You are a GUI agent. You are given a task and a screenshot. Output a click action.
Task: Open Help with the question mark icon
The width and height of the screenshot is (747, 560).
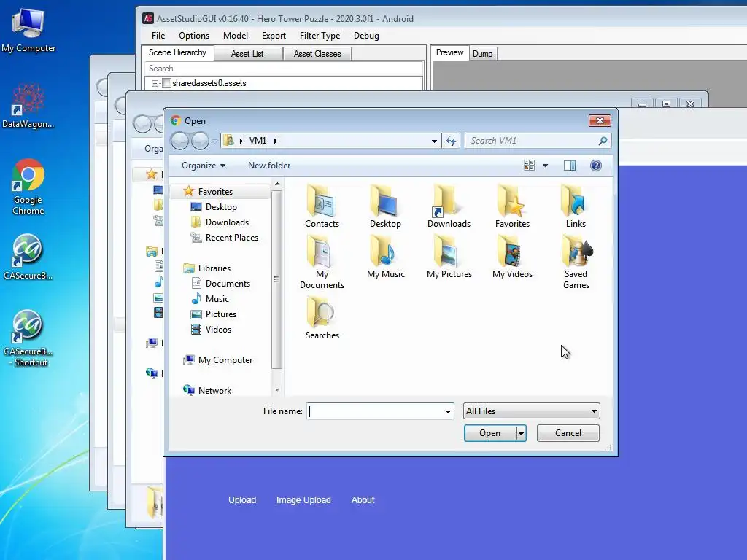pyautogui.click(x=595, y=166)
